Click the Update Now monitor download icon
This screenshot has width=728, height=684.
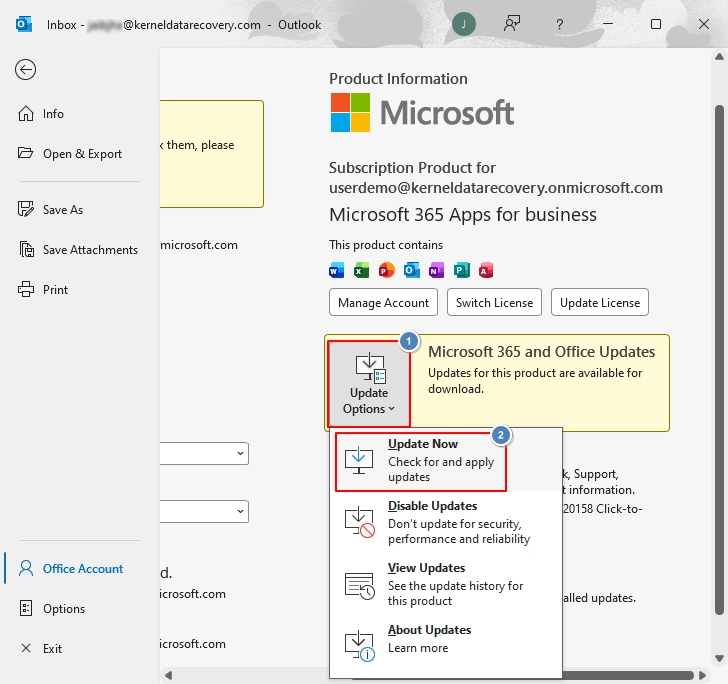coord(359,461)
